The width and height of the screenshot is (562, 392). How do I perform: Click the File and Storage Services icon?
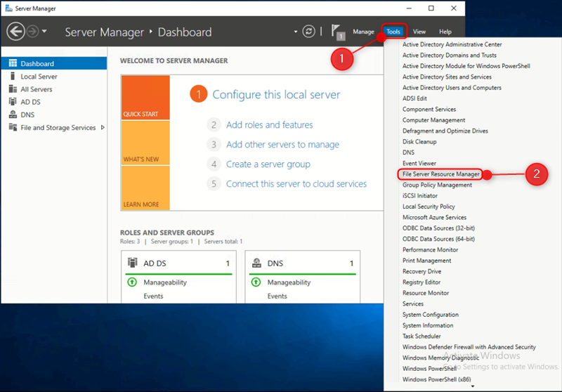[x=13, y=127]
